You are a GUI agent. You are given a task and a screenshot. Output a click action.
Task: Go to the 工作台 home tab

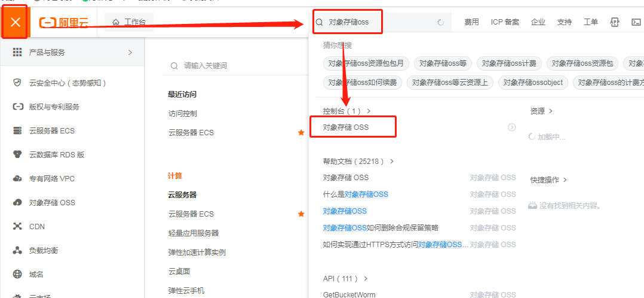pos(129,22)
